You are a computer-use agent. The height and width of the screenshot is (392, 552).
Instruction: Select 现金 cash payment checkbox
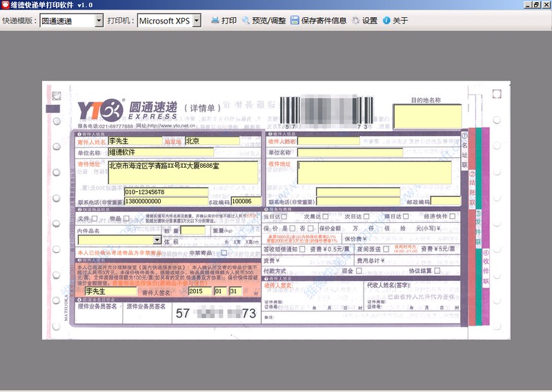point(358,271)
